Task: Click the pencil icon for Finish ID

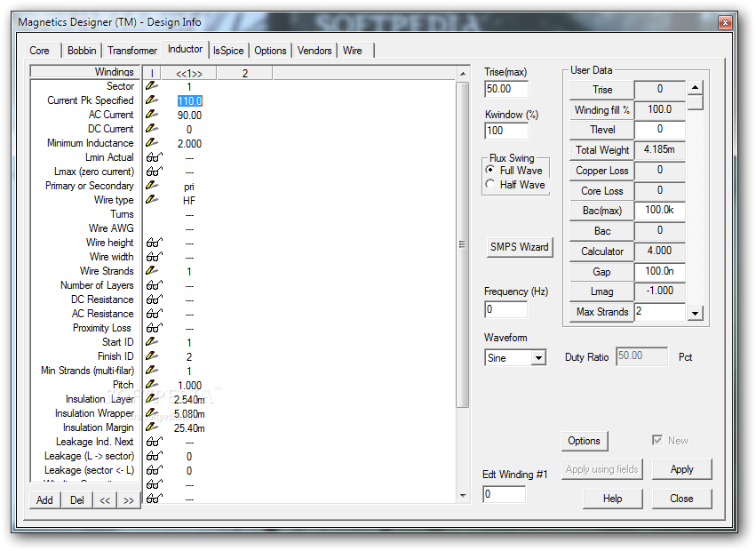Action: pyautogui.click(x=152, y=356)
